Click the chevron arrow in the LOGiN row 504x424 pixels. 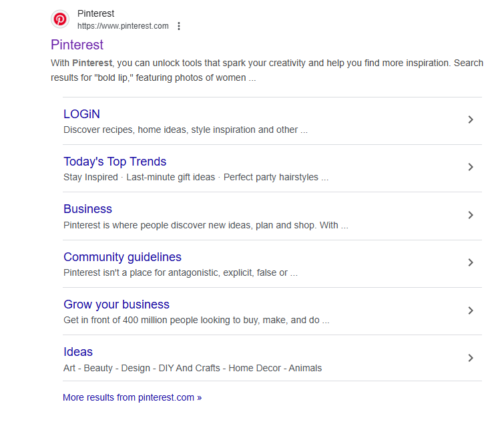click(471, 120)
